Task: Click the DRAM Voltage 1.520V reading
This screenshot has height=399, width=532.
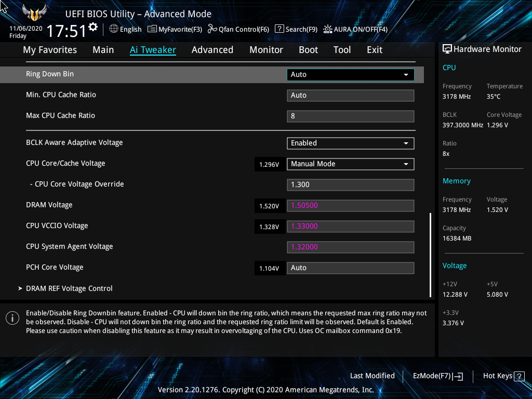Action: (x=269, y=206)
